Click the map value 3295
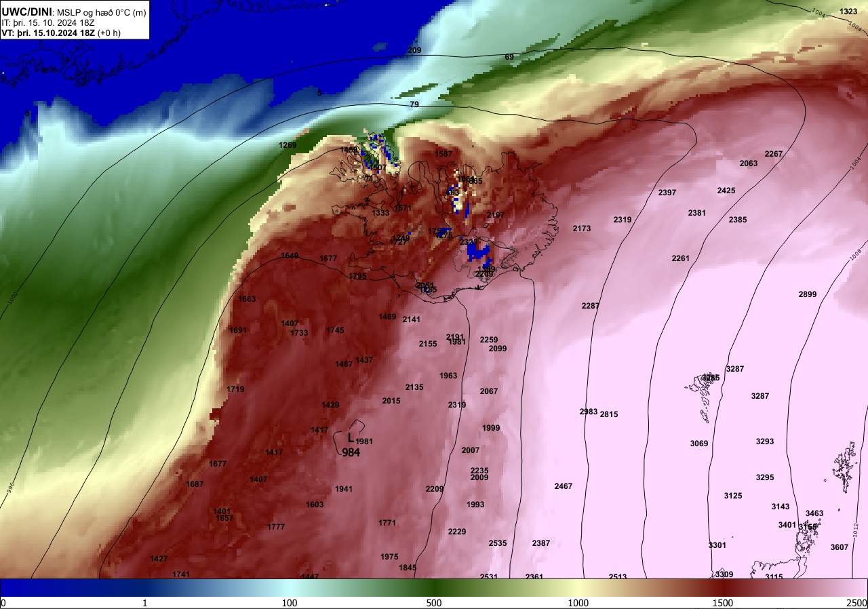Image resolution: width=868 pixels, height=609 pixels. tap(765, 477)
